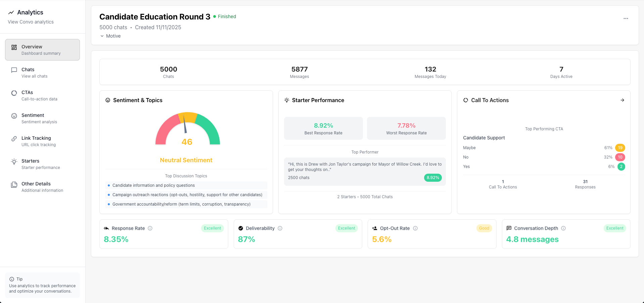Open Other Details additional information
644x303 pixels.
(x=42, y=187)
